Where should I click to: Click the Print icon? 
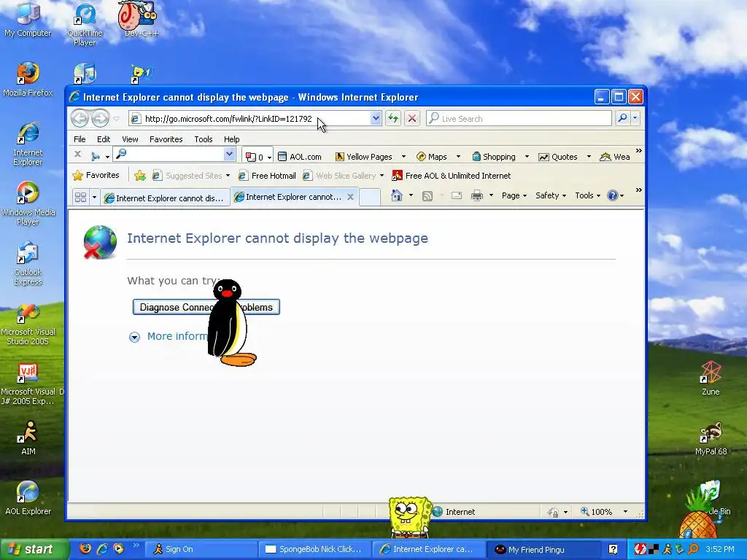point(477,195)
